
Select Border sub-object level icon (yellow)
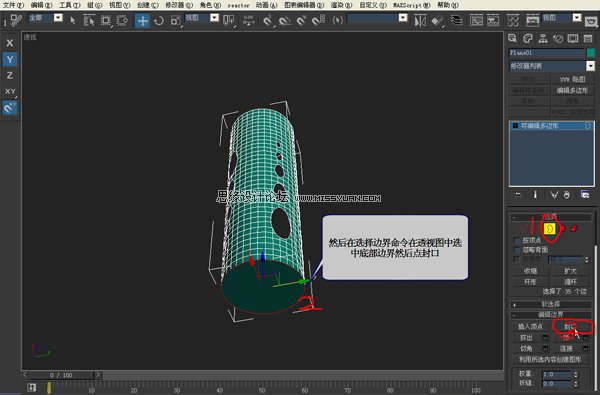(549, 229)
